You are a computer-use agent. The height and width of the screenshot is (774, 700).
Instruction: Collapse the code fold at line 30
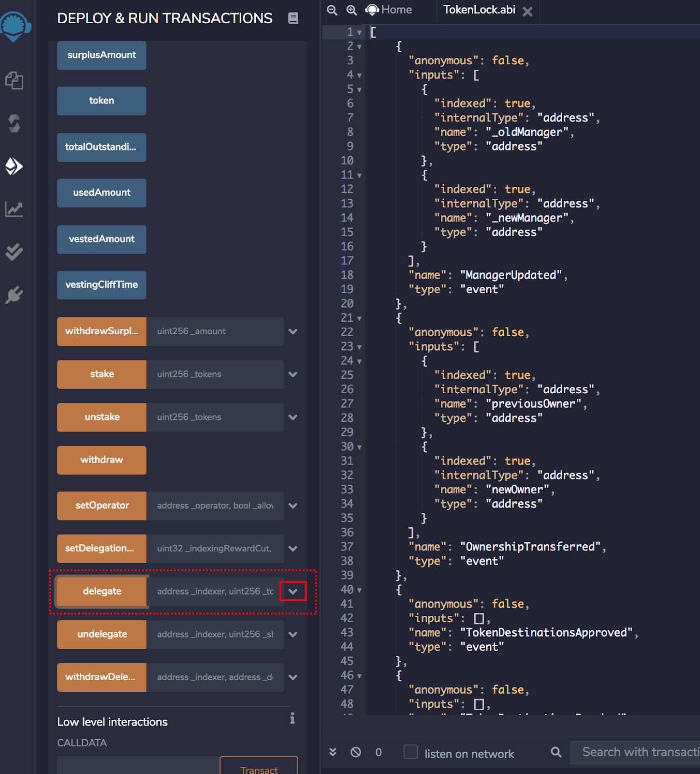(x=359, y=447)
